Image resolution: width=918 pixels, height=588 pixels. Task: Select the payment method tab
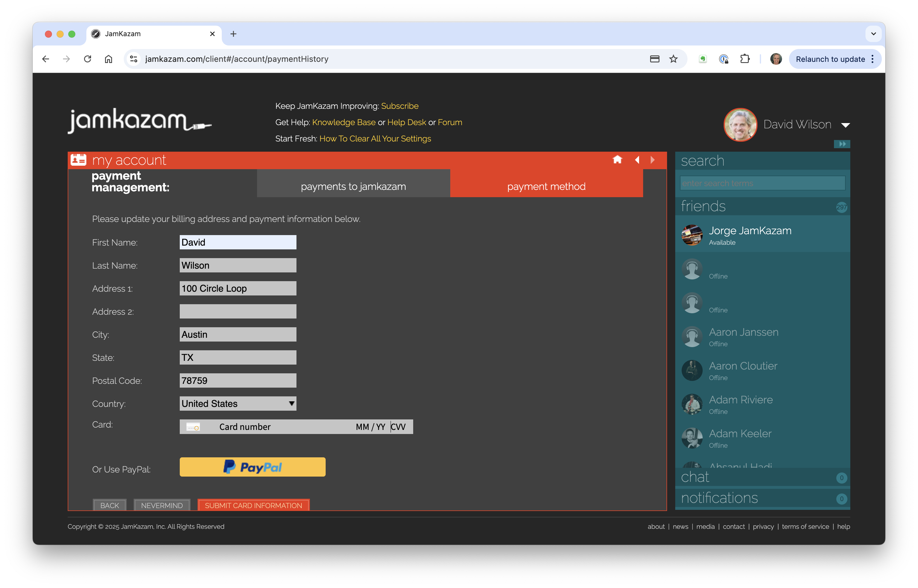tap(546, 186)
